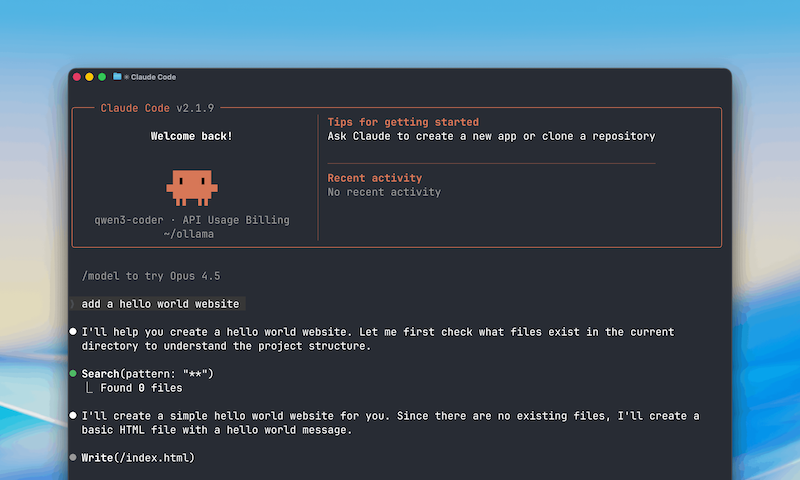This screenshot has height=480, width=800.
Task: Click the gray bullet beside Write(/index.html)
Action: point(73,458)
